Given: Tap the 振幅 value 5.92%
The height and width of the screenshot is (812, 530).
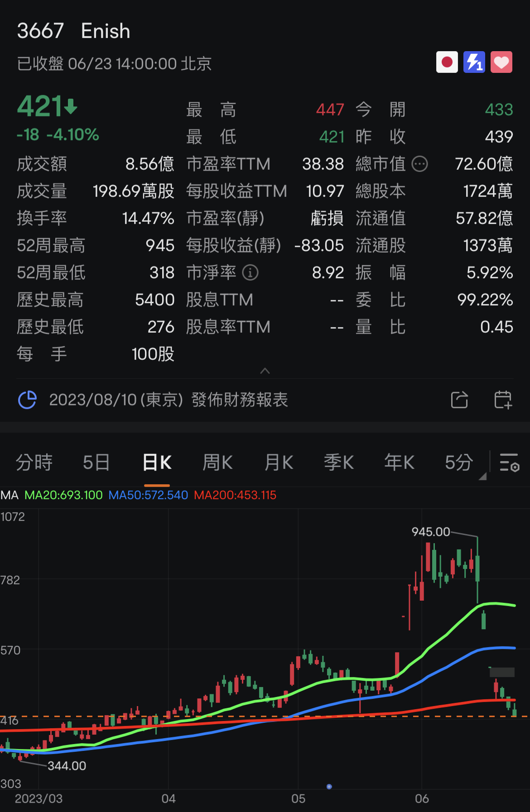Looking at the screenshot, I should (490, 272).
